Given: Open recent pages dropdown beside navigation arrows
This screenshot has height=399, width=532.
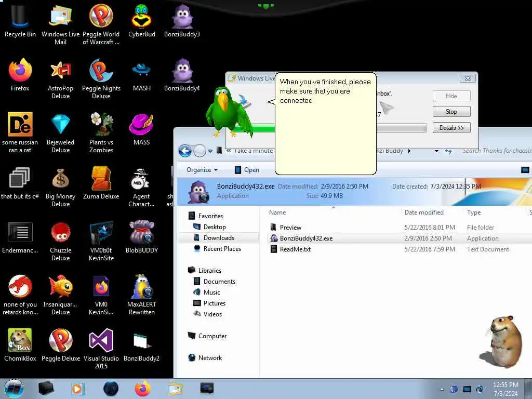Looking at the screenshot, I should point(210,151).
